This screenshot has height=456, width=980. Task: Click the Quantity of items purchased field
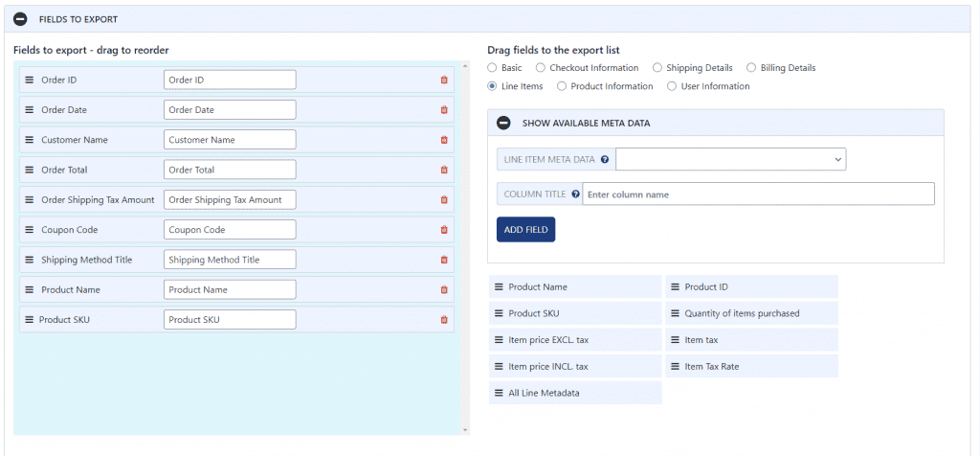click(752, 313)
